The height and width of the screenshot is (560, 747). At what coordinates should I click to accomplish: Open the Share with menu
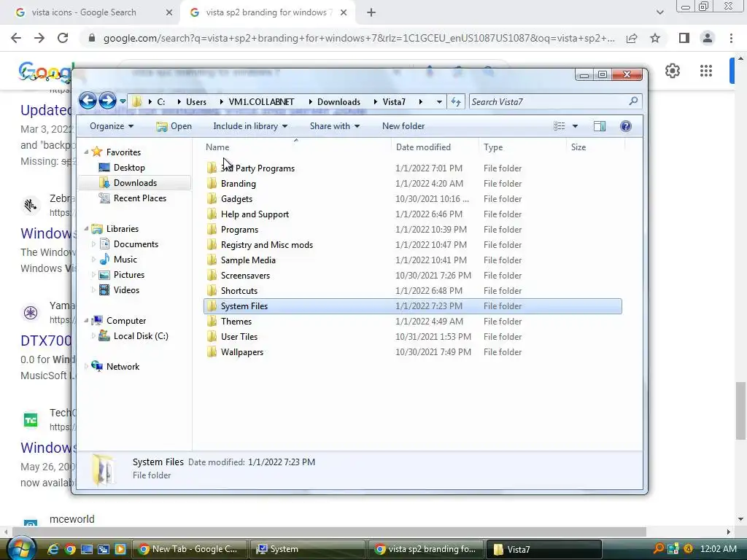point(334,126)
